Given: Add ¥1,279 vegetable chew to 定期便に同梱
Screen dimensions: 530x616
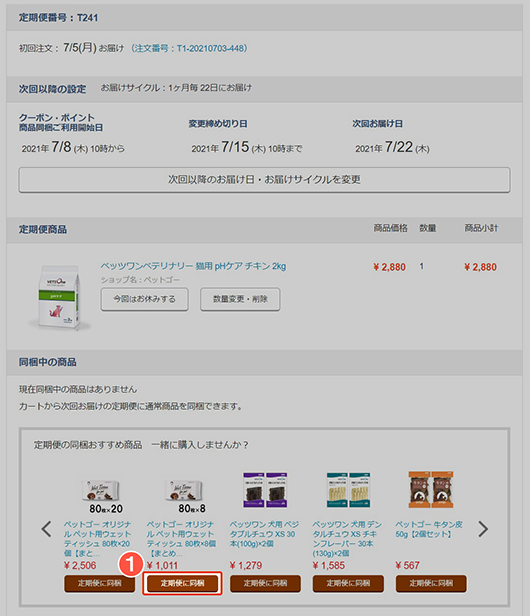Looking at the screenshot, I should 265,583.
